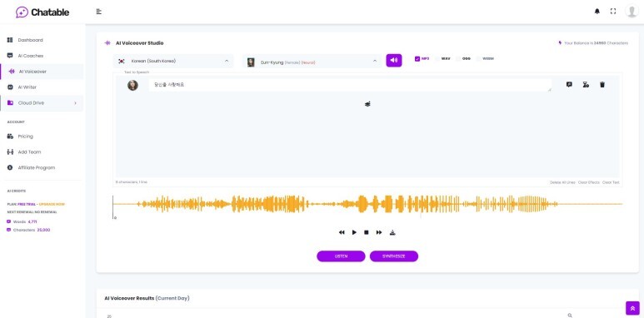Click the text-to-speech input field
Image resolution: width=644 pixels, height=318 pixels.
coord(350,85)
